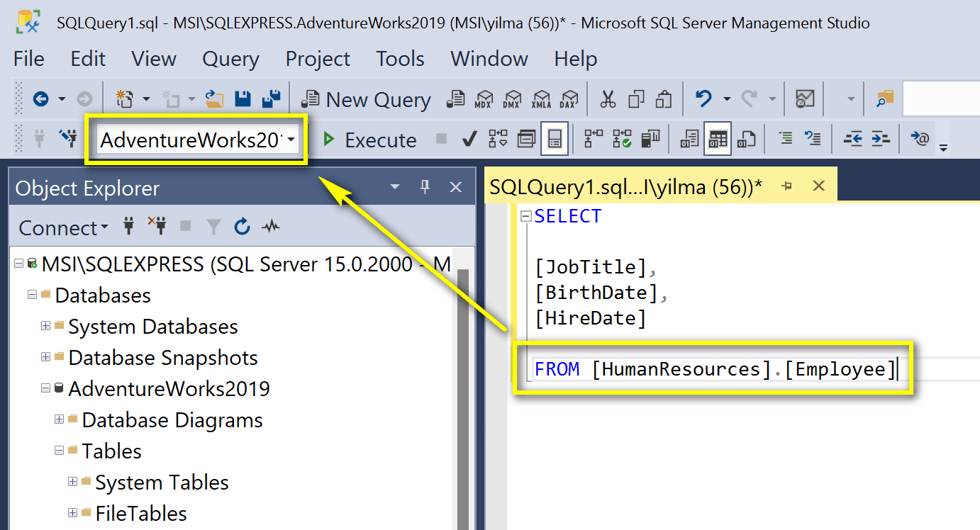
Task: Refresh the Object Explorer tree
Action: pos(242,227)
